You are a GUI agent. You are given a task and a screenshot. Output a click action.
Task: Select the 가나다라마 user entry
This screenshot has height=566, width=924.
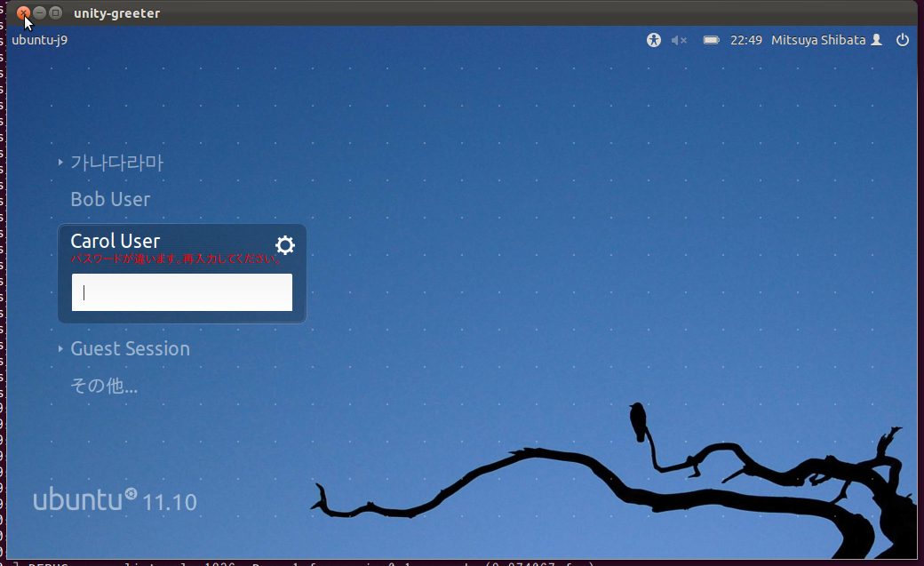pyautogui.click(x=116, y=163)
